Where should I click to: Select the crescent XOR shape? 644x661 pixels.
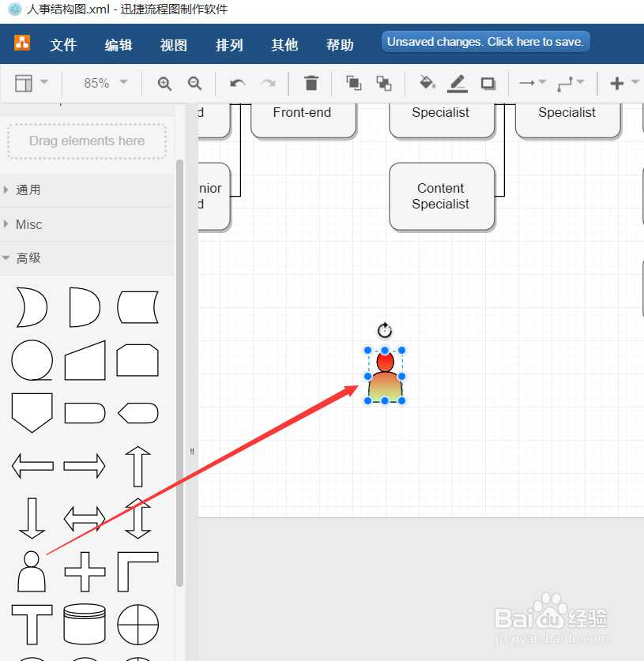32,307
